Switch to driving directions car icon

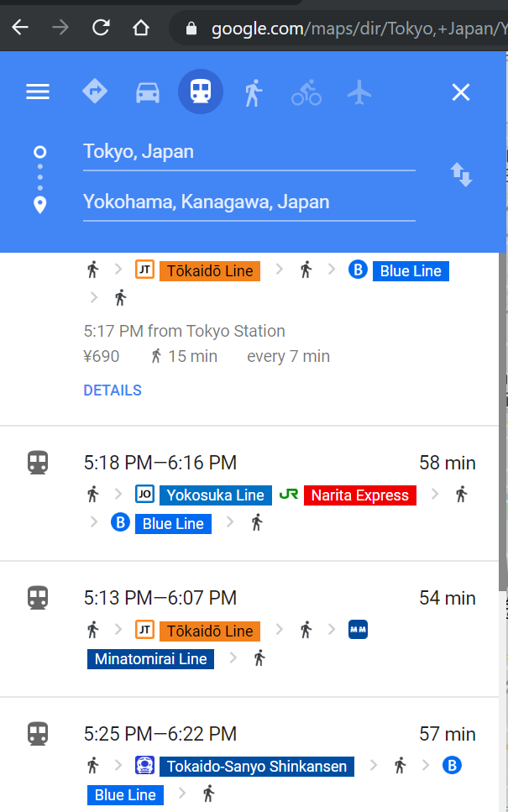click(148, 93)
